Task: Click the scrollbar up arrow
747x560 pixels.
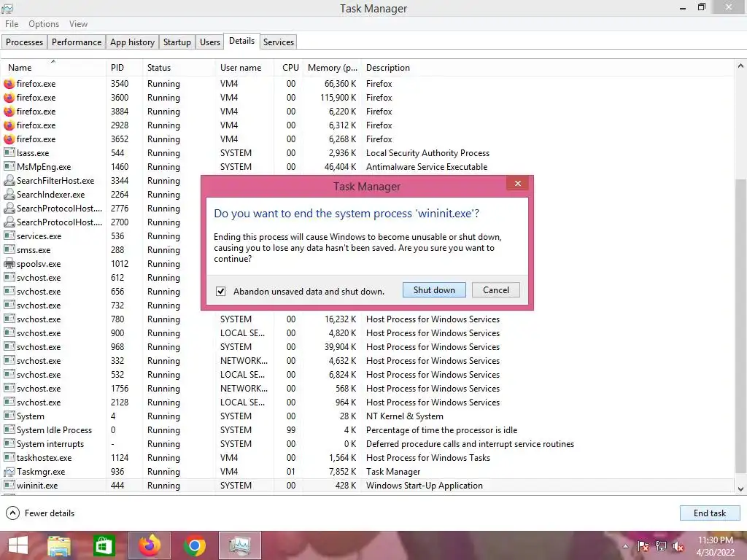Action: point(740,66)
